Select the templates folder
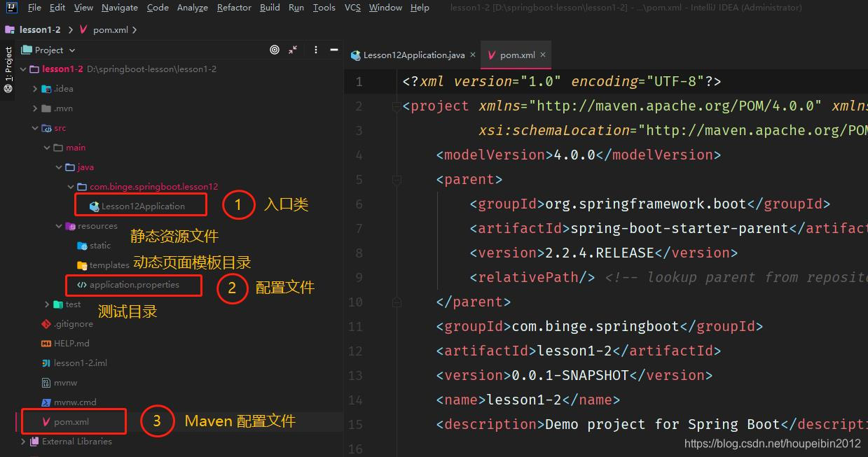The height and width of the screenshot is (457, 868). click(102, 265)
